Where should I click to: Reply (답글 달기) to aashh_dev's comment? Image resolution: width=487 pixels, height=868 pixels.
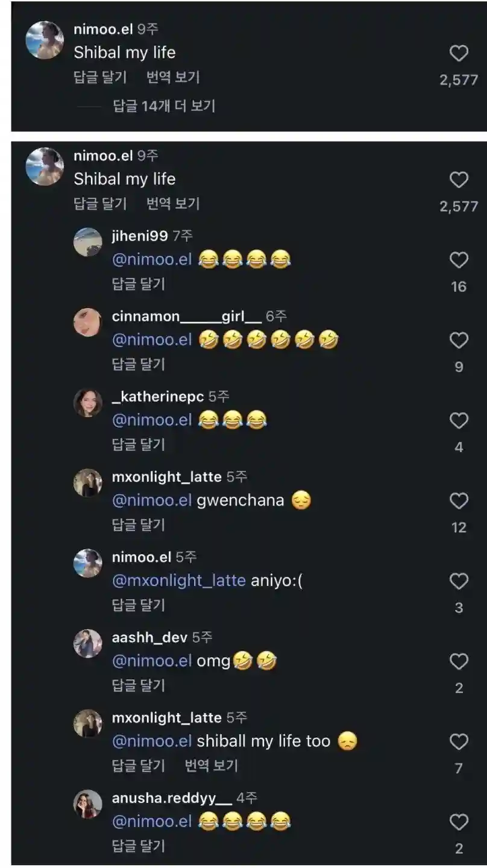point(138,685)
